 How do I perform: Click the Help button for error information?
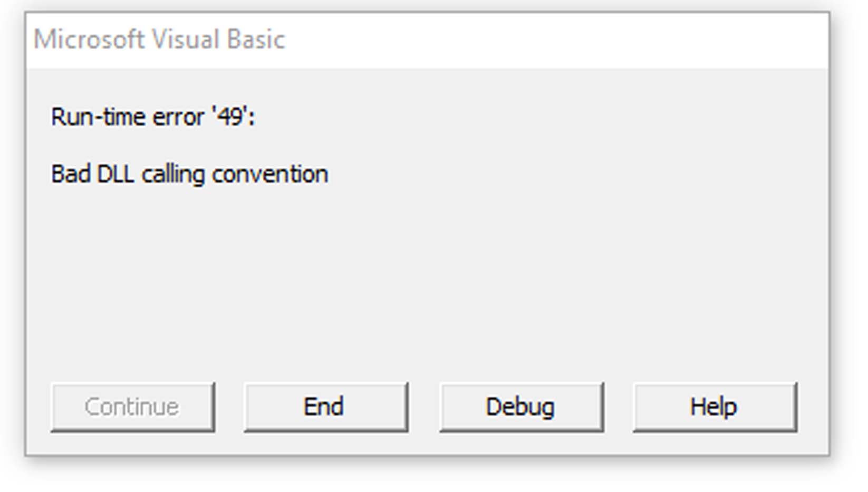[x=715, y=406]
